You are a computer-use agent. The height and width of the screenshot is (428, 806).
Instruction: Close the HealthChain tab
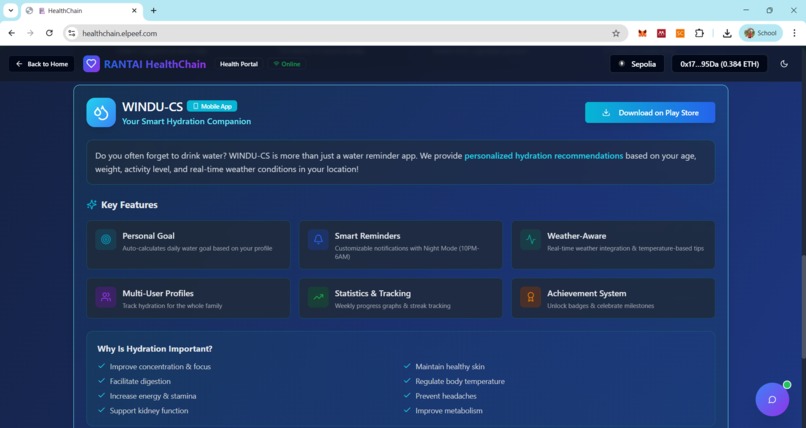[134, 10]
